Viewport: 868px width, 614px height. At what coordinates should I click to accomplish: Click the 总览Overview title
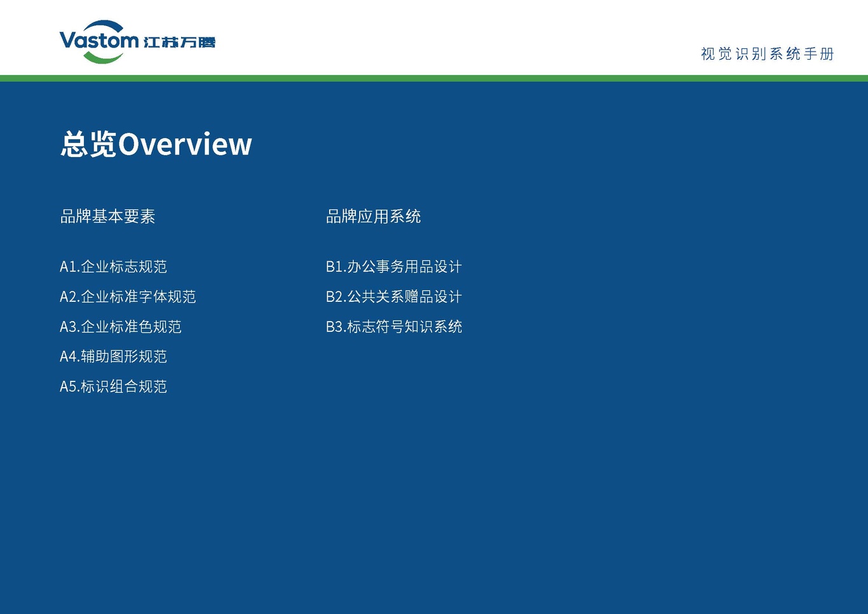tap(156, 144)
